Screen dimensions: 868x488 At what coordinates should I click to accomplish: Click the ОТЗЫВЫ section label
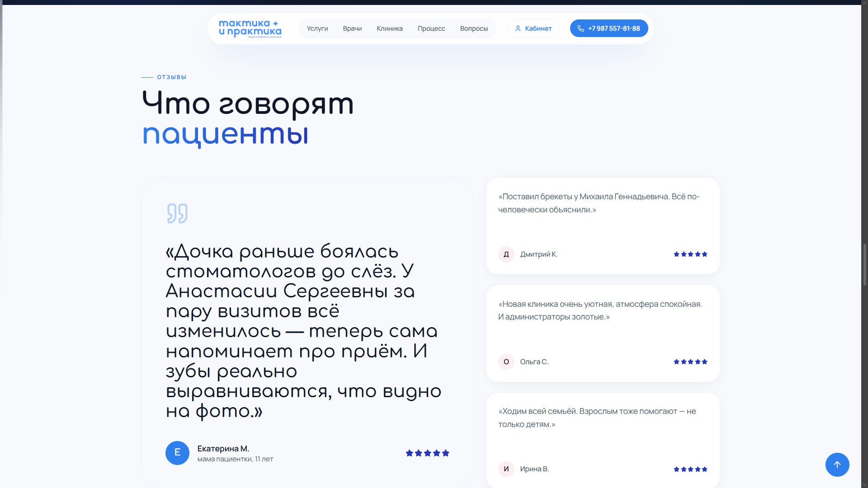(x=171, y=77)
